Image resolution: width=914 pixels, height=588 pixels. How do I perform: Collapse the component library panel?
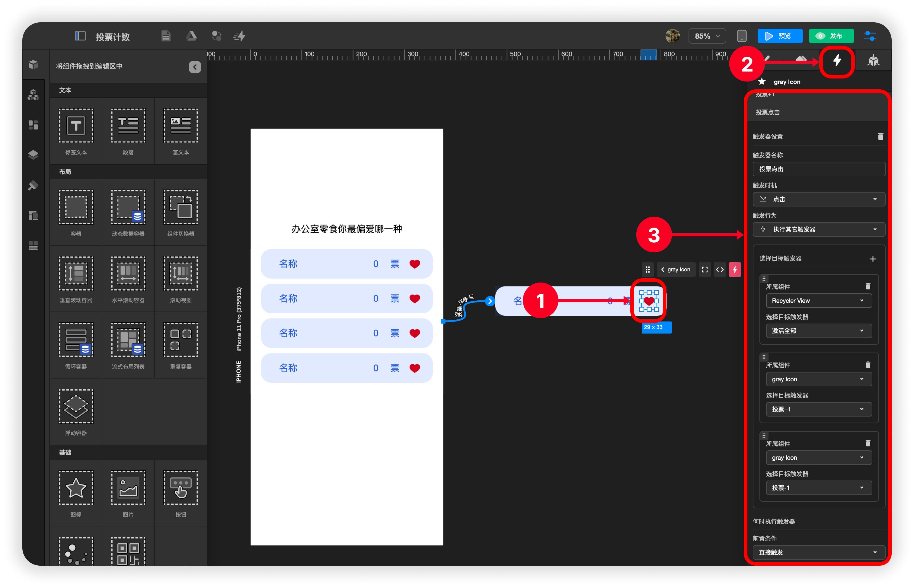[195, 67]
